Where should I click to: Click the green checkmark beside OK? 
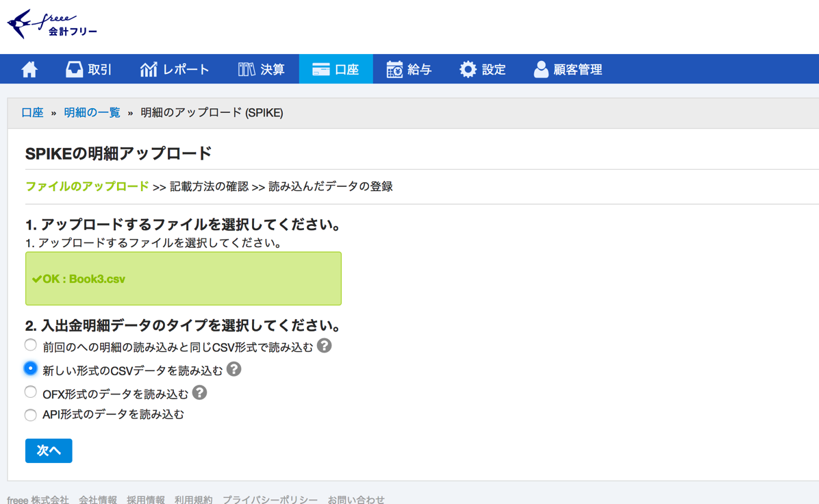[36, 279]
